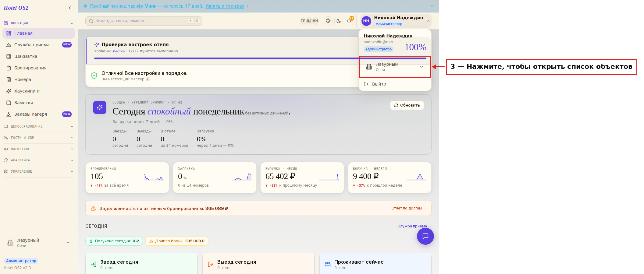Focus the Команды, гости, номера search field

tap(144, 21)
